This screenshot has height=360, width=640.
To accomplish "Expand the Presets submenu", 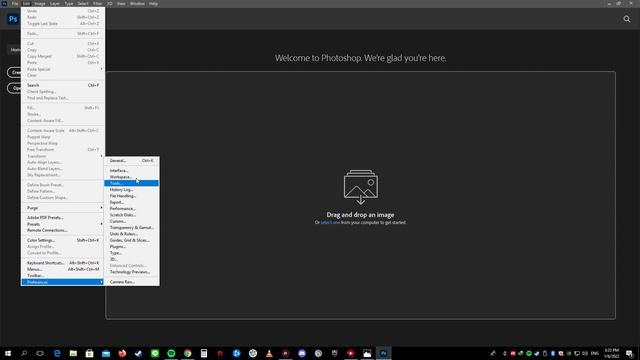I will (x=63, y=224).
